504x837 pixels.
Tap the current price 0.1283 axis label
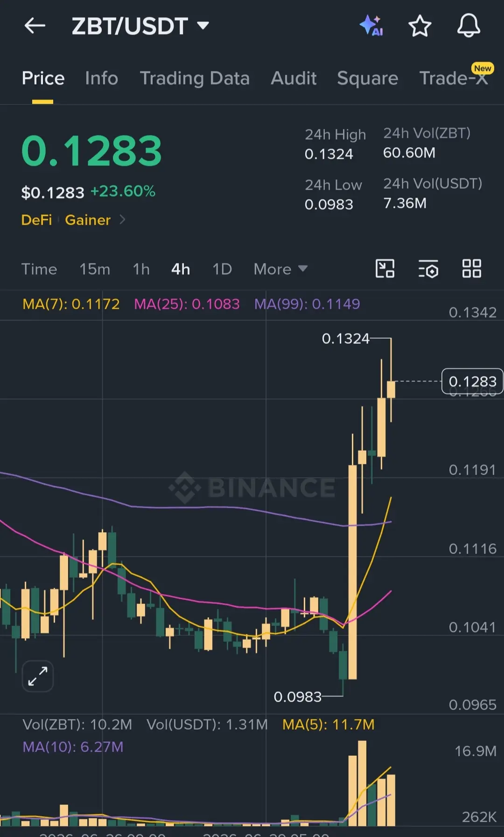pos(472,382)
